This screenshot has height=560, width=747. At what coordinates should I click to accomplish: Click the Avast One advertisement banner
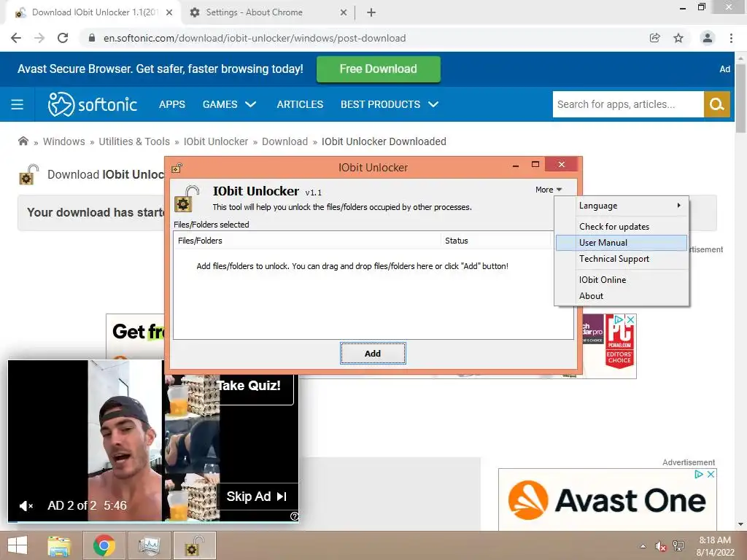[608, 499]
